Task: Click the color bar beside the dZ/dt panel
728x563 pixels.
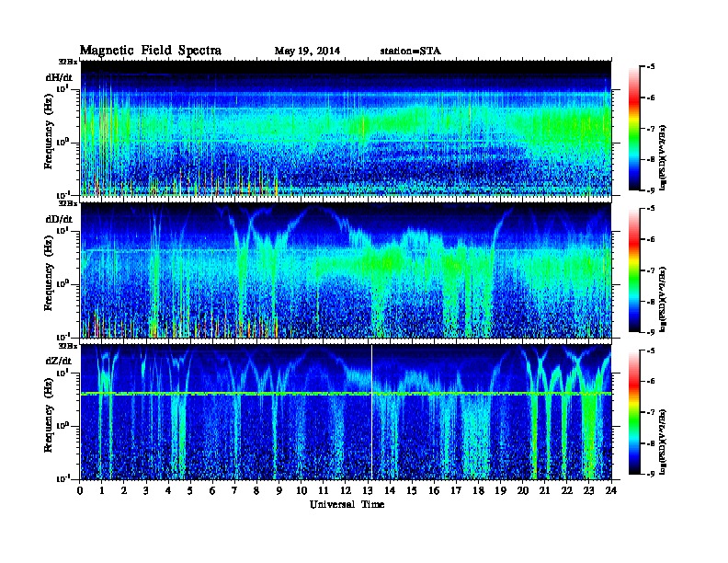Action: pyautogui.click(x=634, y=412)
